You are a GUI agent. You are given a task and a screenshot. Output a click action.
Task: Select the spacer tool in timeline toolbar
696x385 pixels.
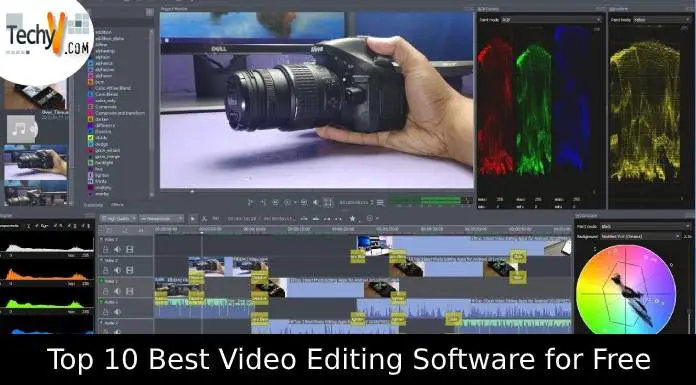(x=216, y=218)
